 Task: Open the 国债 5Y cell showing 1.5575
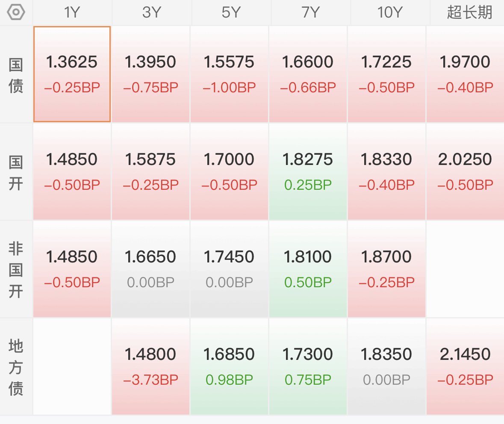click(230, 74)
